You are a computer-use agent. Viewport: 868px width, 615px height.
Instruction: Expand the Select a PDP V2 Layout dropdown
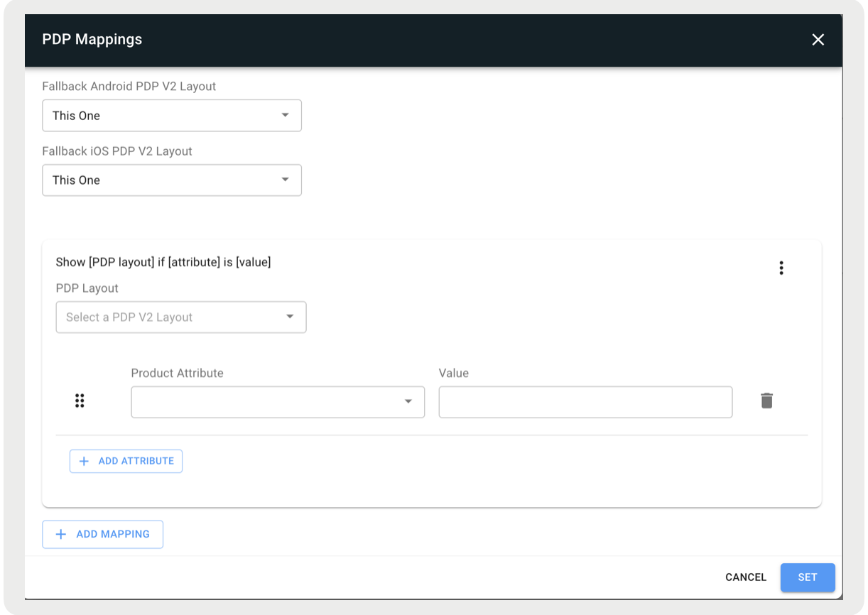[x=181, y=317]
